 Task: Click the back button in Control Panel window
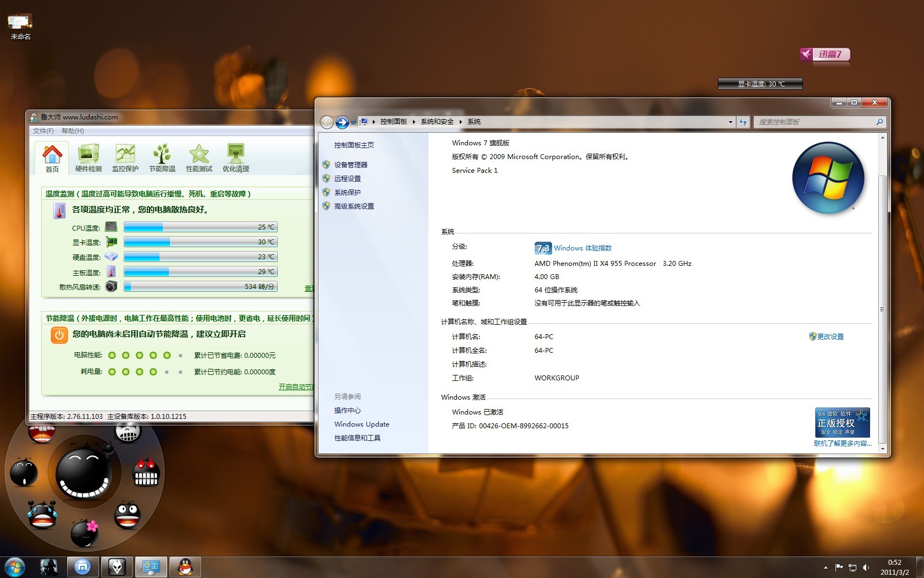pos(327,122)
